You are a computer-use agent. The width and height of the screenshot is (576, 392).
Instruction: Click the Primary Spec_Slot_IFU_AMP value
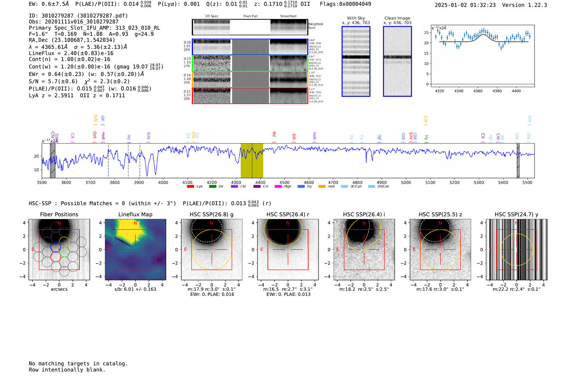pyautogui.click(x=138, y=28)
